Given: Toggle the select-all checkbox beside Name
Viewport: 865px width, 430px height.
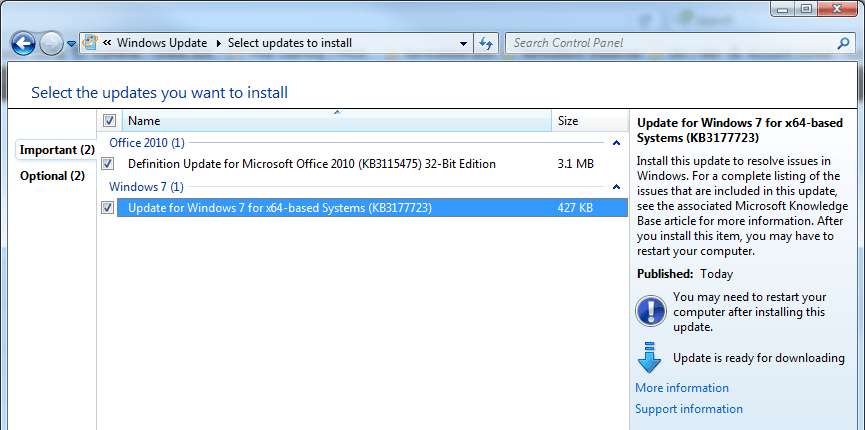Looking at the screenshot, I should point(110,121).
